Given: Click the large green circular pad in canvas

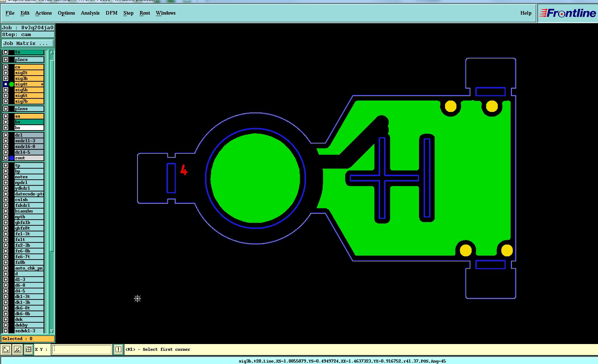Looking at the screenshot, I should tap(255, 178).
